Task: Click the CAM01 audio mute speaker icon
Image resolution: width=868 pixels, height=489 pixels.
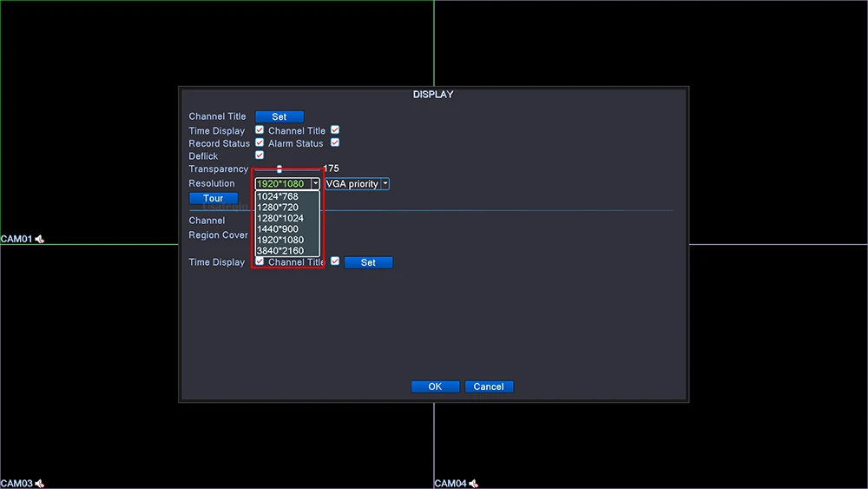Action: click(39, 239)
